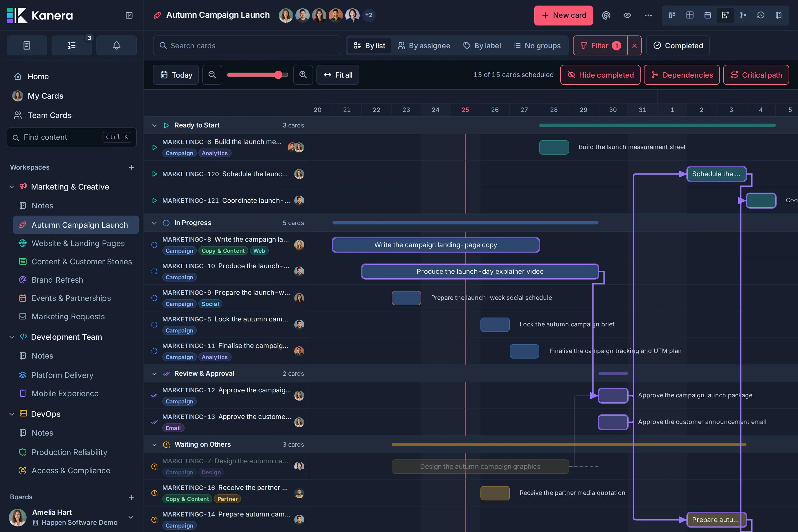The width and height of the screenshot is (798, 532).
Task: Collapse the DevOps workspace
Action: click(12, 414)
